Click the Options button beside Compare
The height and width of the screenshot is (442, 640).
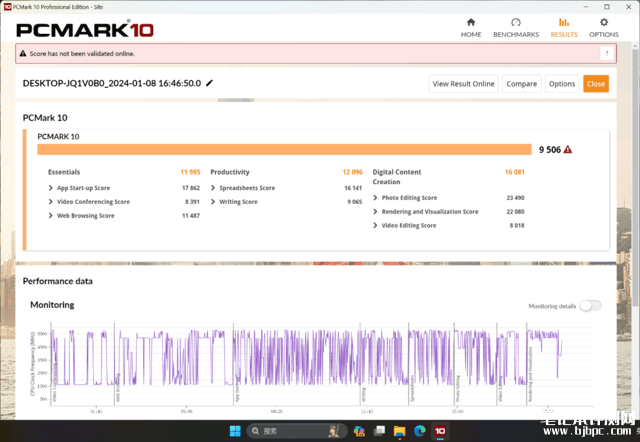[562, 84]
